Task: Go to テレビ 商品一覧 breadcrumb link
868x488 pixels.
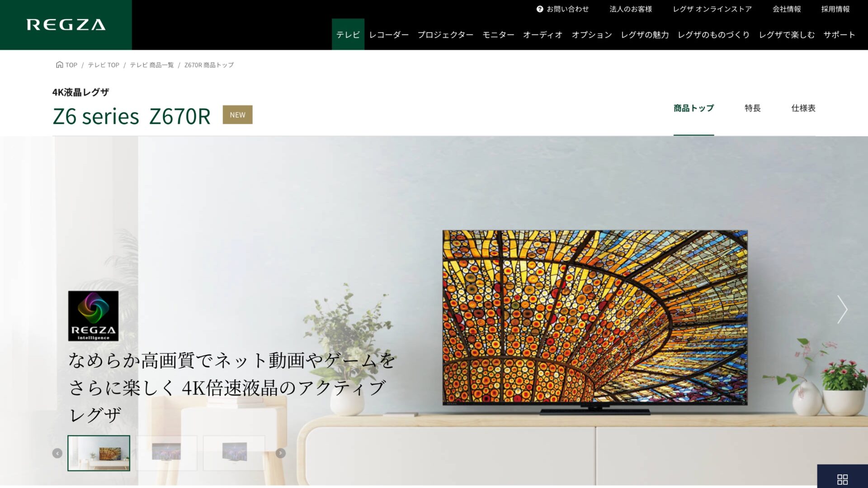Action: click(x=152, y=65)
